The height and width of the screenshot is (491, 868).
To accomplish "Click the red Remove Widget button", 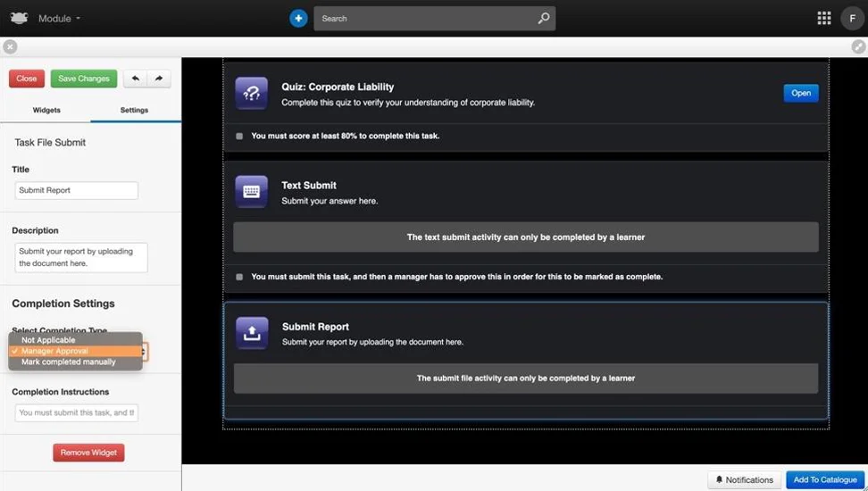I will point(88,453).
